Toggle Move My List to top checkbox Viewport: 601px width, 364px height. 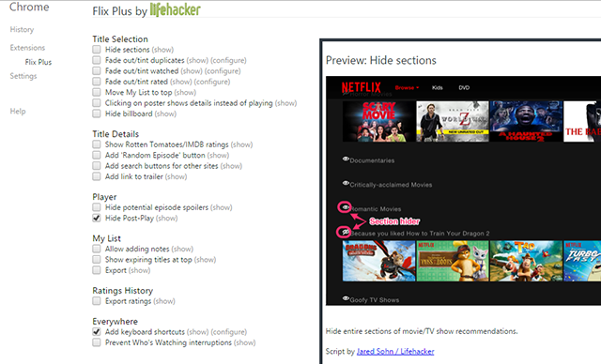(x=97, y=92)
